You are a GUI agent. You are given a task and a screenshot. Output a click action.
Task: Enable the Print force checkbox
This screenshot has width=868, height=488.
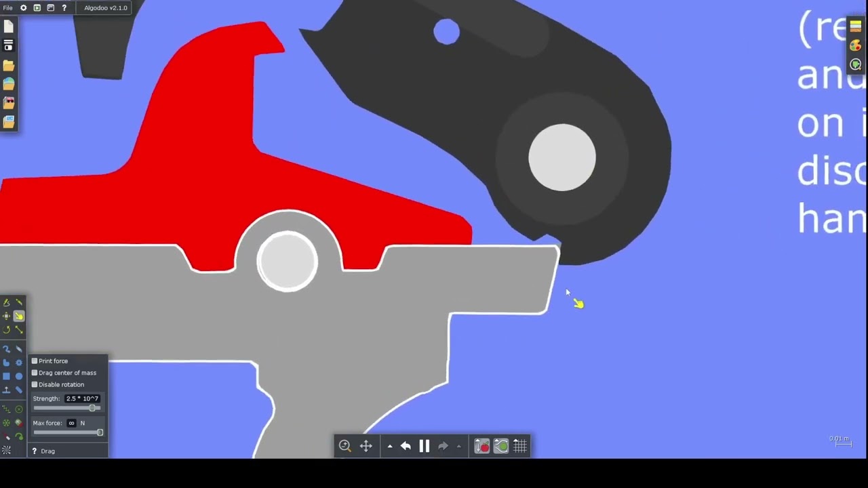35,361
